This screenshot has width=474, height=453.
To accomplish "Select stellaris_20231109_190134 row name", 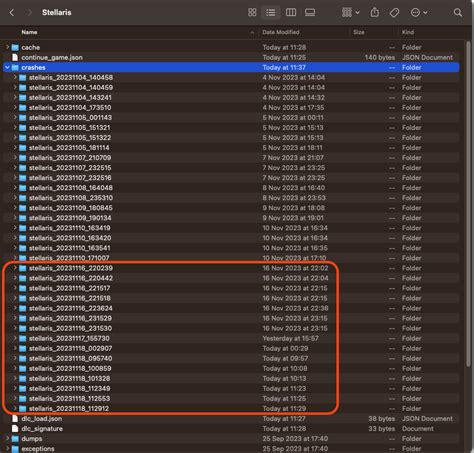I will [x=70, y=218].
